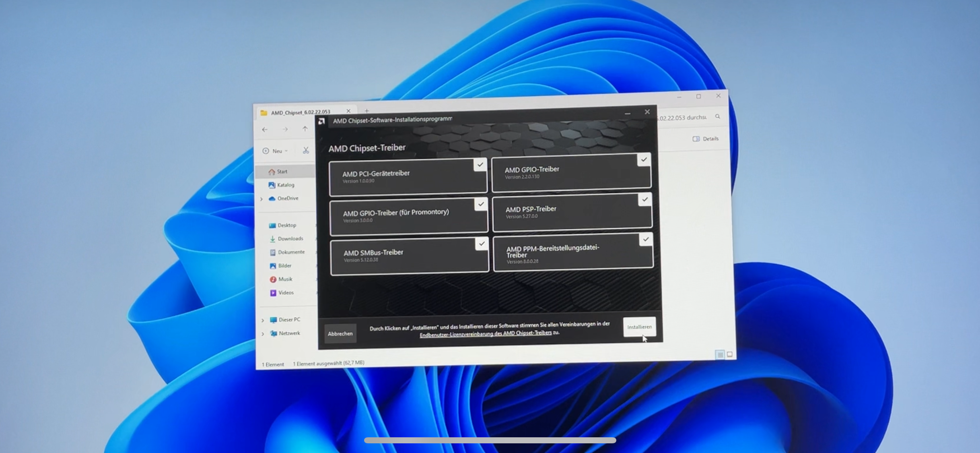Image resolution: width=980 pixels, height=453 pixels.
Task: Switch to large thumbnails view icon
Action: pyautogui.click(x=730, y=354)
